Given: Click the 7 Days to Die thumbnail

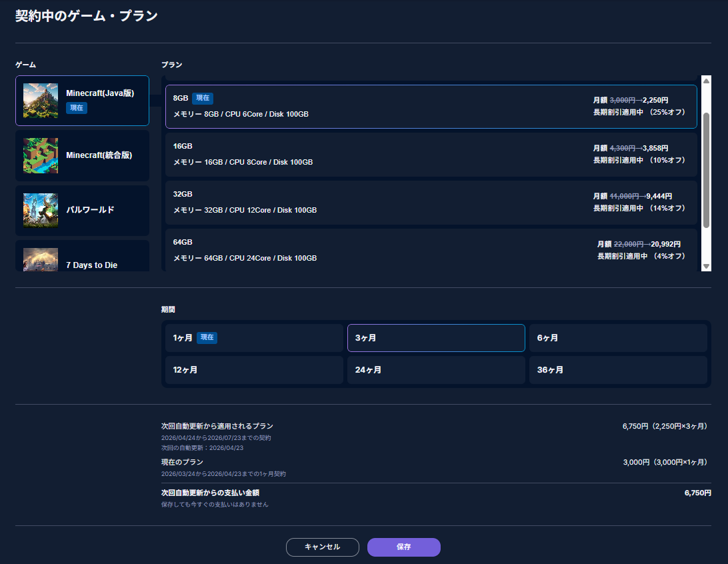Looking at the screenshot, I should point(41,259).
